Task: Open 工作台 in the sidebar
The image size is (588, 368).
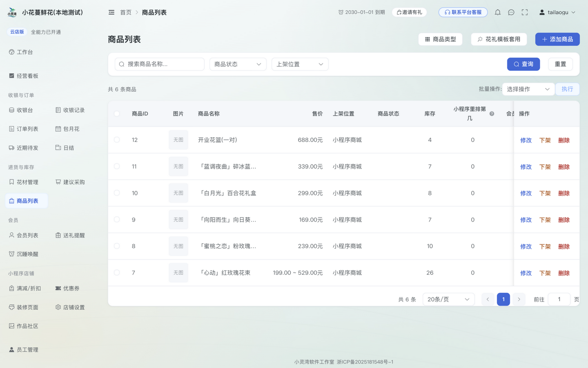Action: pos(21,52)
